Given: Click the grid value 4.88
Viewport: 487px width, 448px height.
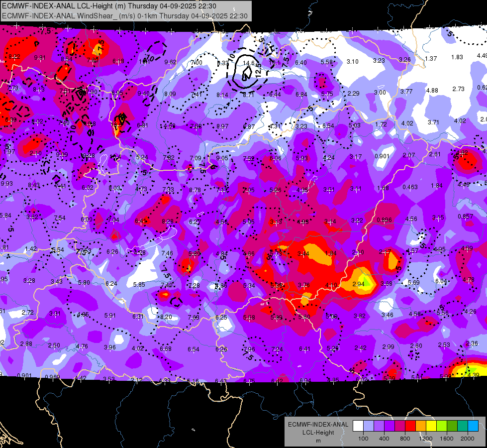Looking at the screenshot, I should point(432,91).
